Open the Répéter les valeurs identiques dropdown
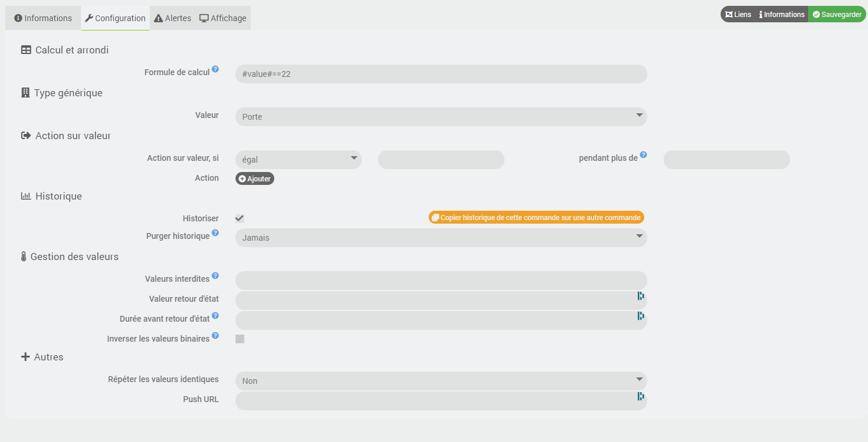 coord(440,381)
